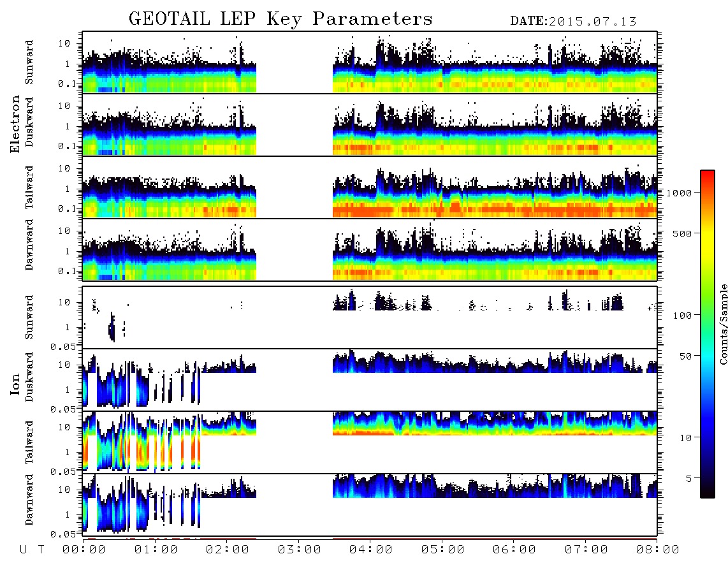Select the Electron Dawnward axis label
Viewport: 728px width, 561px height.
29,245
